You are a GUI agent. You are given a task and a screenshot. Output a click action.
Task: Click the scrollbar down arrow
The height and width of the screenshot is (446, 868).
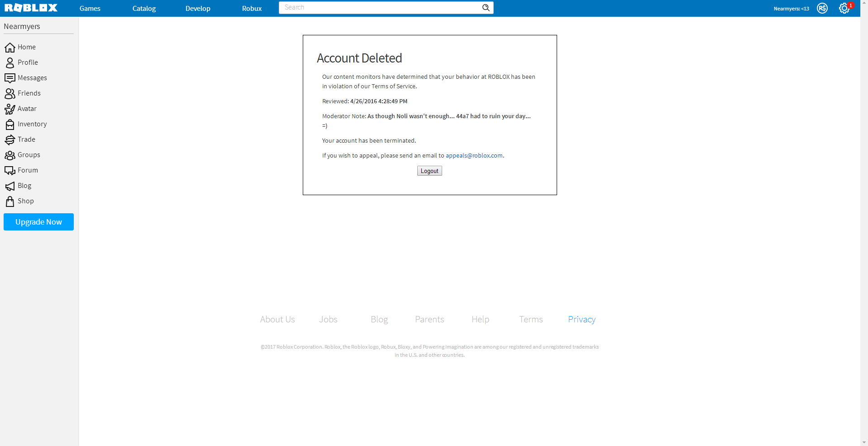click(x=864, y=442)
